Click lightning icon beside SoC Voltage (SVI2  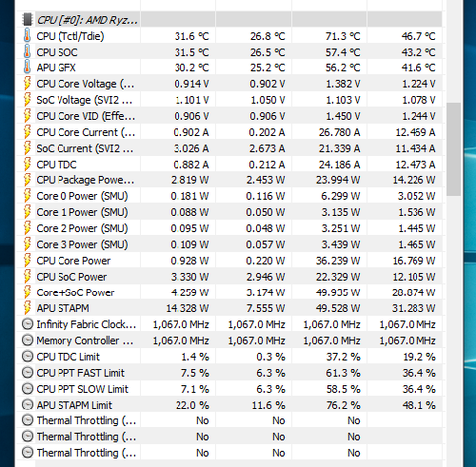[27, 100]
